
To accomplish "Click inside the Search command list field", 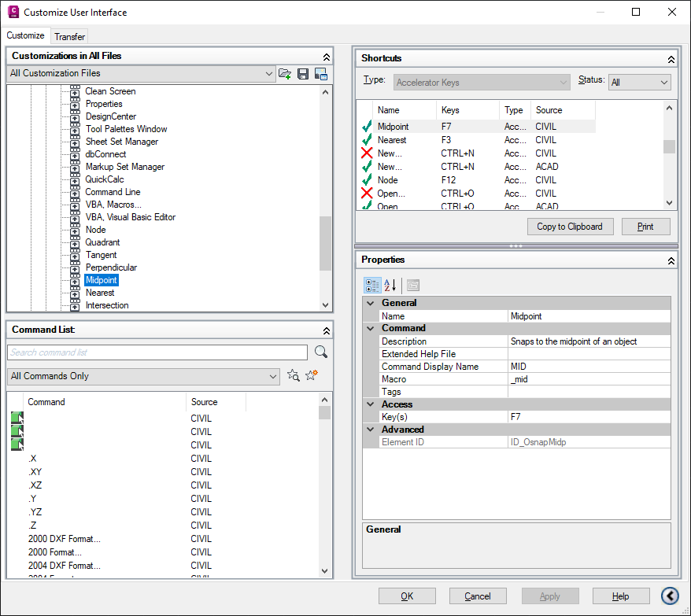I will point(157,352).
